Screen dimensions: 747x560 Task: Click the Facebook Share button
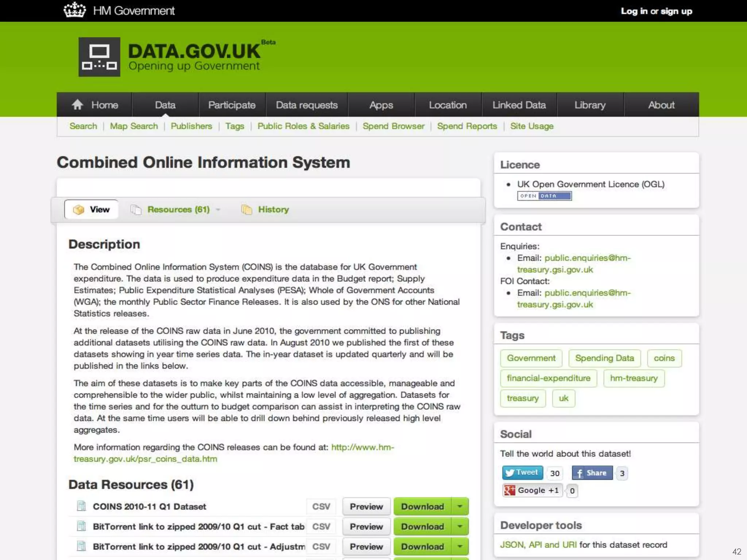[592, 473]
